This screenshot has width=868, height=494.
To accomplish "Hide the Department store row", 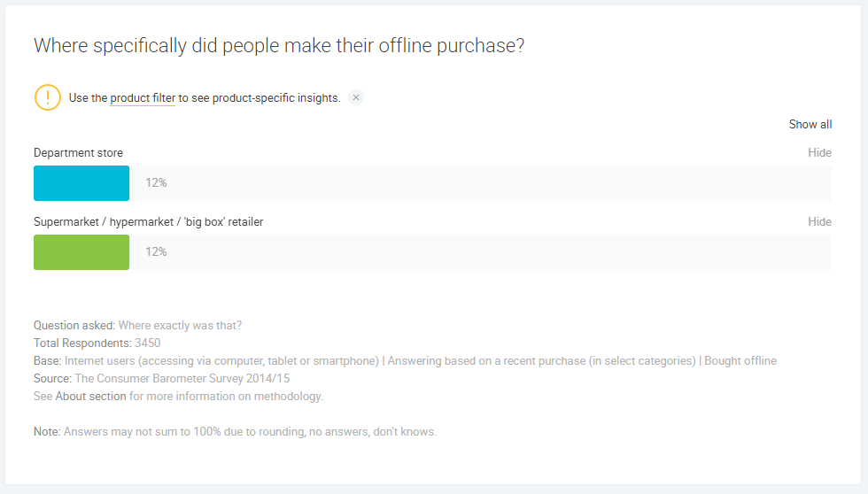I will pos(819,153).
